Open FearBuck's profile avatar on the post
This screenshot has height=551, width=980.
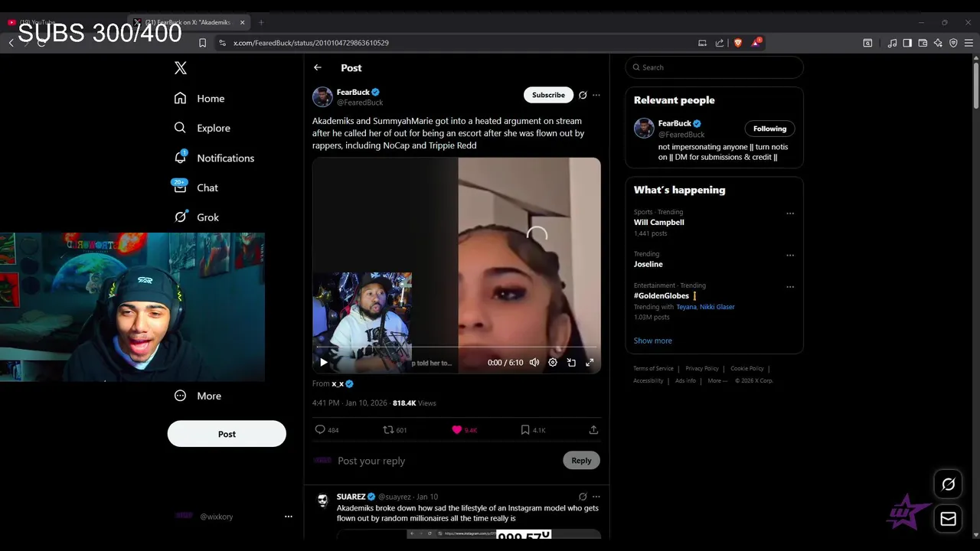coord(322,97)
